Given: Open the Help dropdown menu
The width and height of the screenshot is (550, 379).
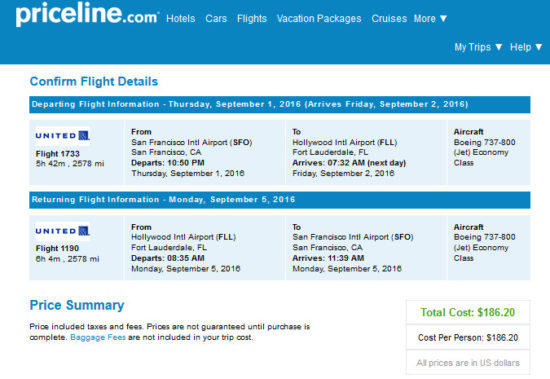Looking at the screenshot, I should [x=526, y=47].
